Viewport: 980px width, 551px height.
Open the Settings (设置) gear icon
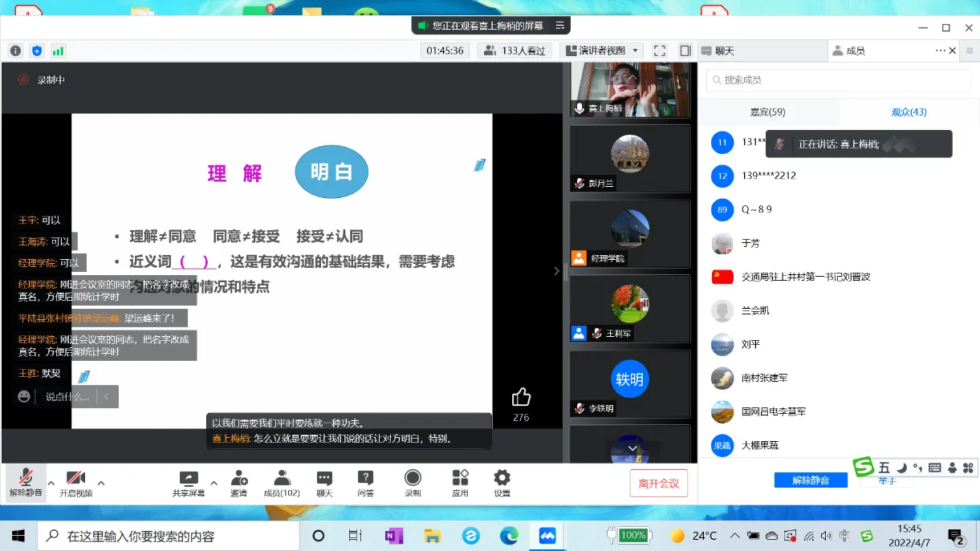502,483
